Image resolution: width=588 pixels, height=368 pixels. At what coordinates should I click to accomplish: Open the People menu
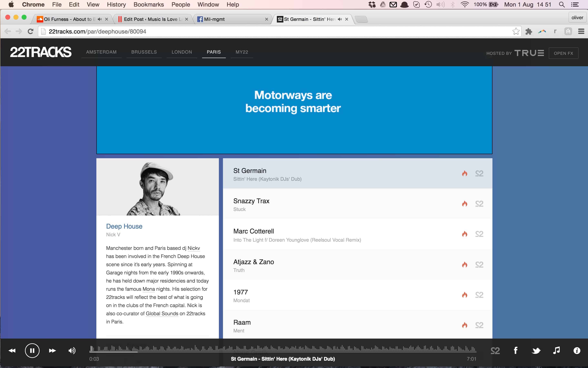pyautogui.click(x=180, y=4)
